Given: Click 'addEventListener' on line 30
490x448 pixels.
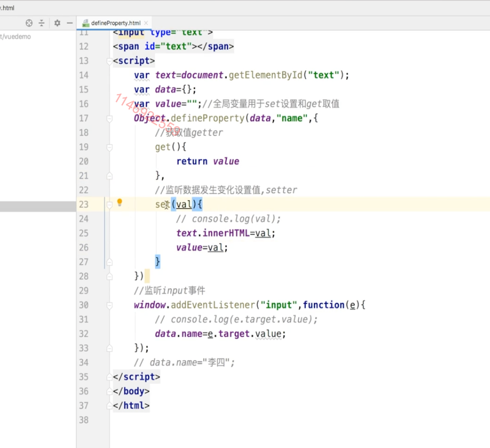Looking at the screenshot, I should coord(213,305).
